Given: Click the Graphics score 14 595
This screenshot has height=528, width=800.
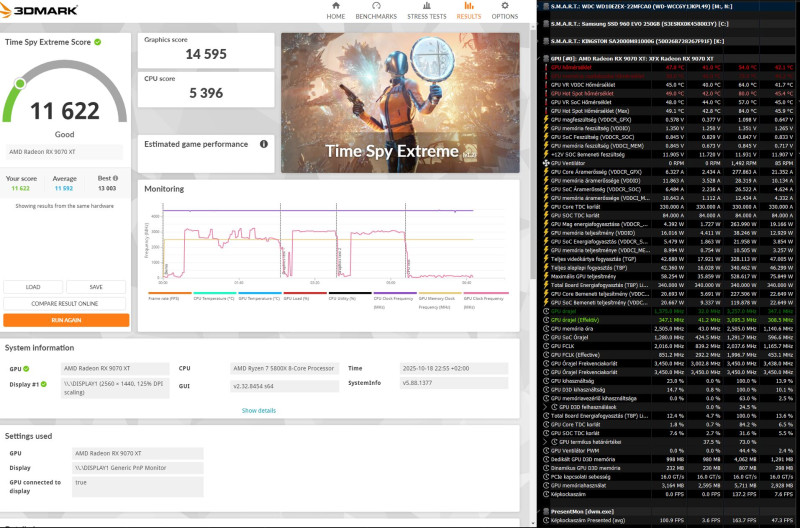Looking at the screenshot, I should pos(206,54).
